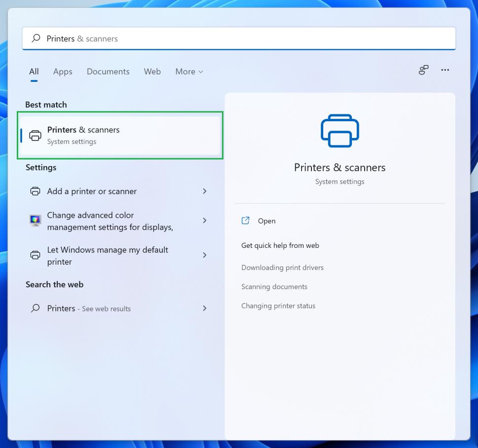Click the external link icon beside Open
The height and width of the screenshot is (448, 478).
(245, 221)
